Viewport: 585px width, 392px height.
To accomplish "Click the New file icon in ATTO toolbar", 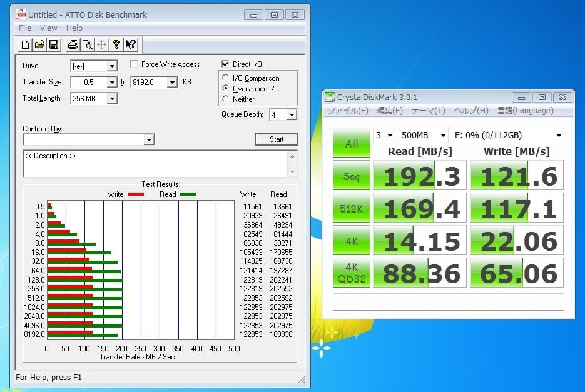I will tap(26, 45).
